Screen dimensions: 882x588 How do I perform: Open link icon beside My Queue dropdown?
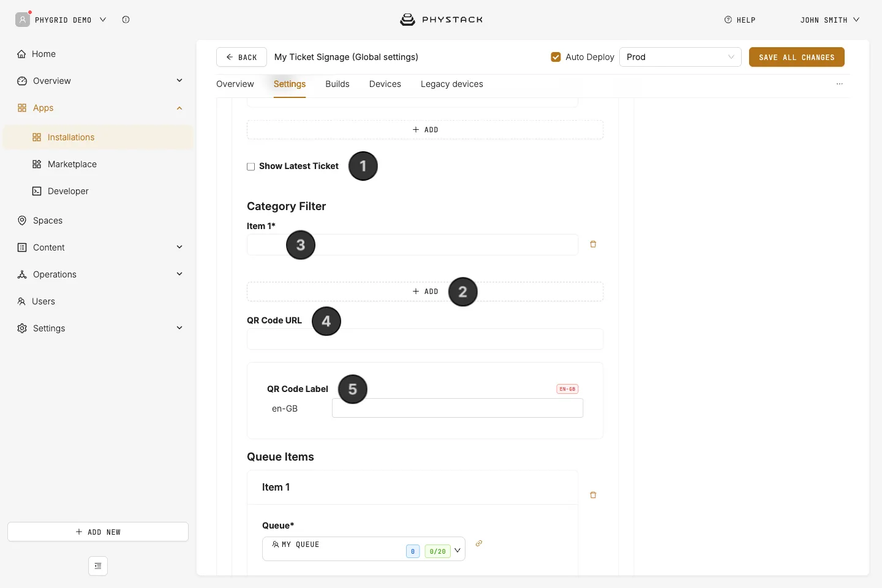[x=479, y=543]
